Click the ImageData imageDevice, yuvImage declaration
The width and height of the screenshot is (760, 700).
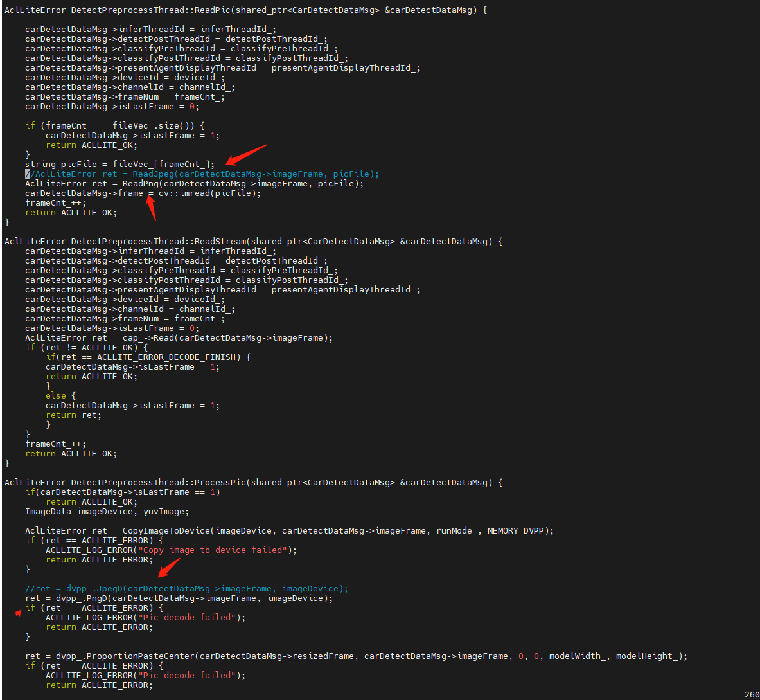click(107, 512)
